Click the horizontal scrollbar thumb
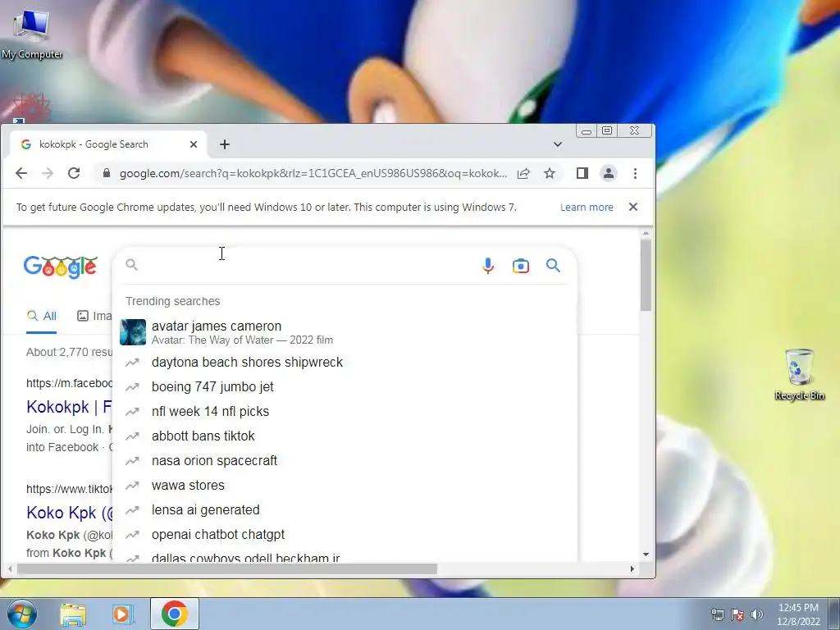 click(227, 569)
